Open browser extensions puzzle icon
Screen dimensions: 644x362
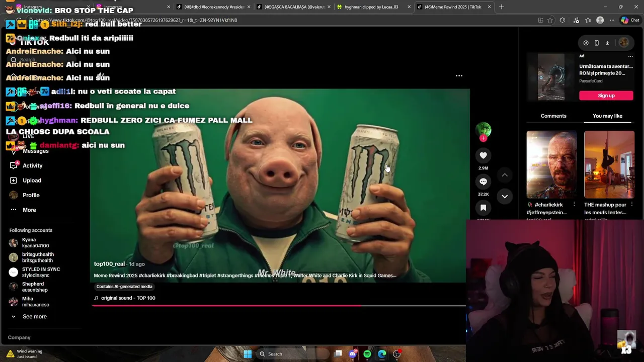point(562,20)
